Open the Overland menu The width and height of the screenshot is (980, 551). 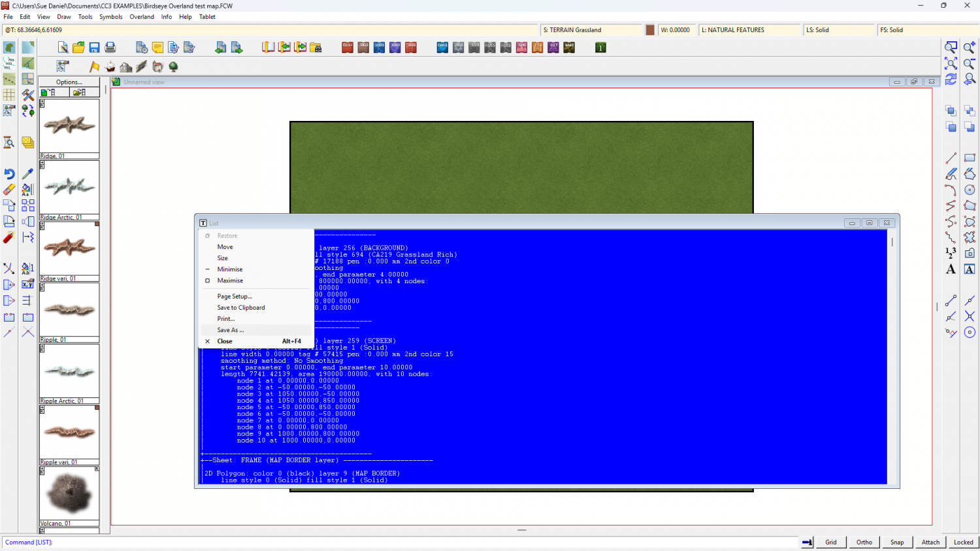(x=141, y=17)
